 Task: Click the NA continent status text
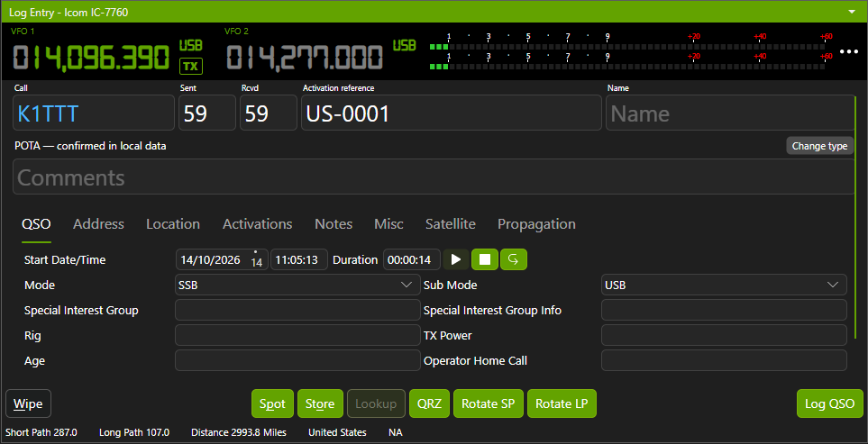(396, 432)
